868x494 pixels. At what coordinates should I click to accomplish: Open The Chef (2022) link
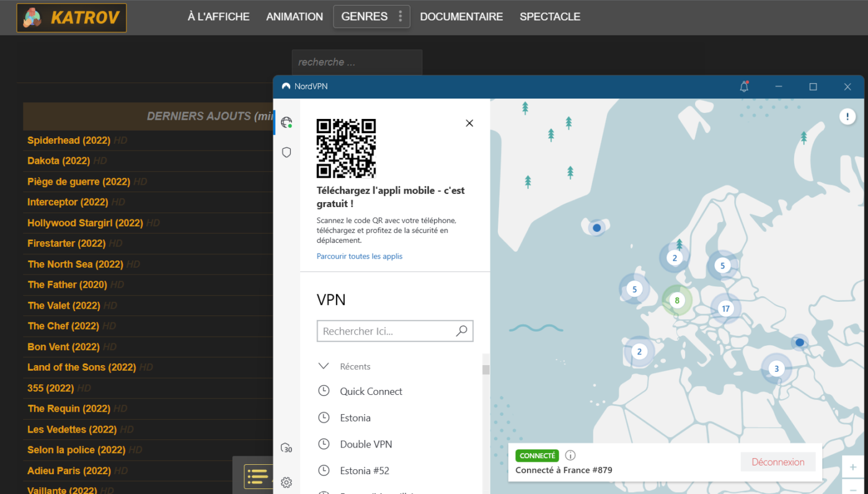(x=63, y=326)
